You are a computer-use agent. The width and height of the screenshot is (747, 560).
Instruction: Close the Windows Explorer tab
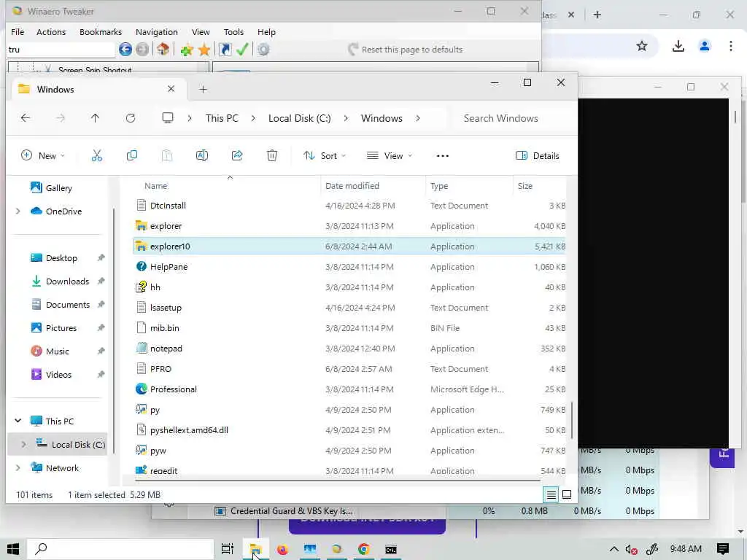(x=171, y=89)
